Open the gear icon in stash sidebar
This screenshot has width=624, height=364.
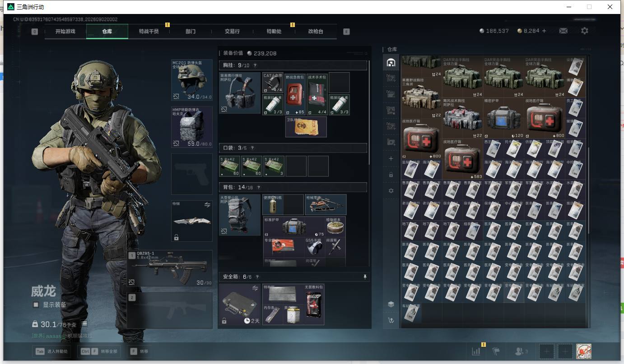pyautogui.click(x=391, y=191)
